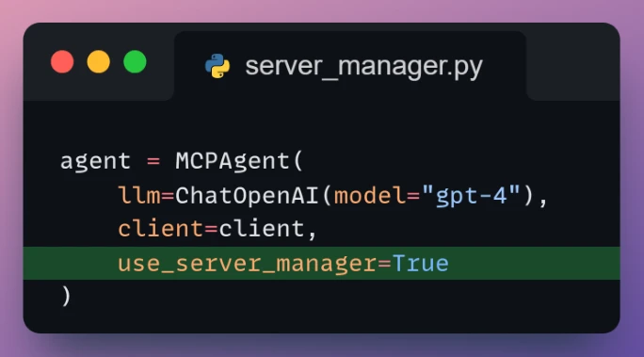The image size is (644, 357).
Task: Click the red close window dot
Action: (62, 61)
